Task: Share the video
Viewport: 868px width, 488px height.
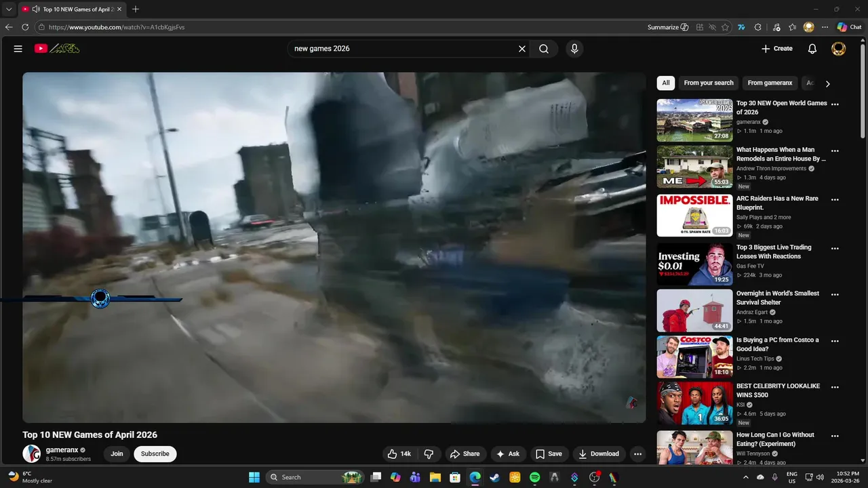Action: pyautogui.click(x=465, y=454)
